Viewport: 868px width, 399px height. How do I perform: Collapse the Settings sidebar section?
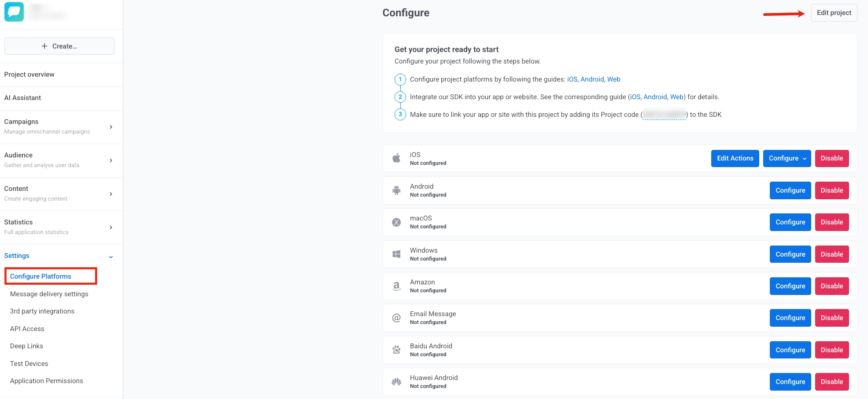[x=111, y=256]
